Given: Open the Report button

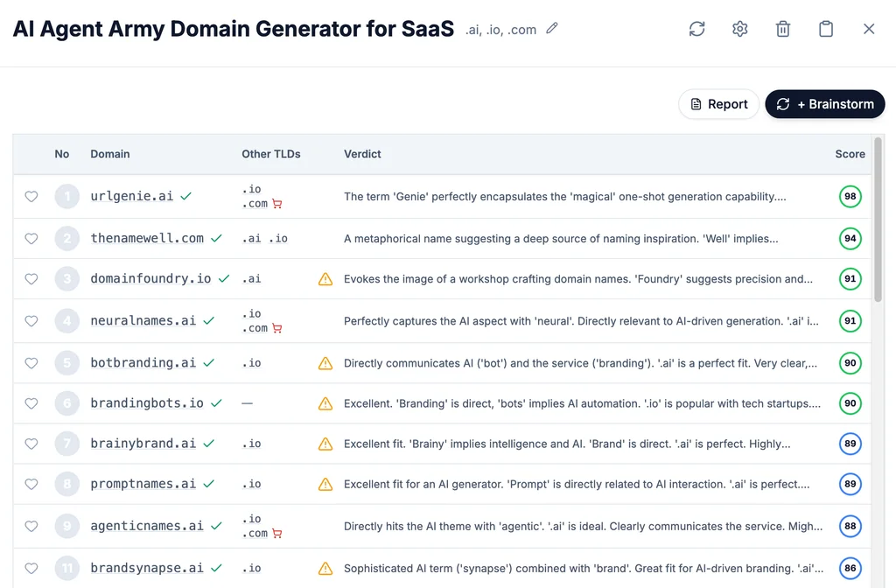Looking at the screenshot, I should point(718,103).
